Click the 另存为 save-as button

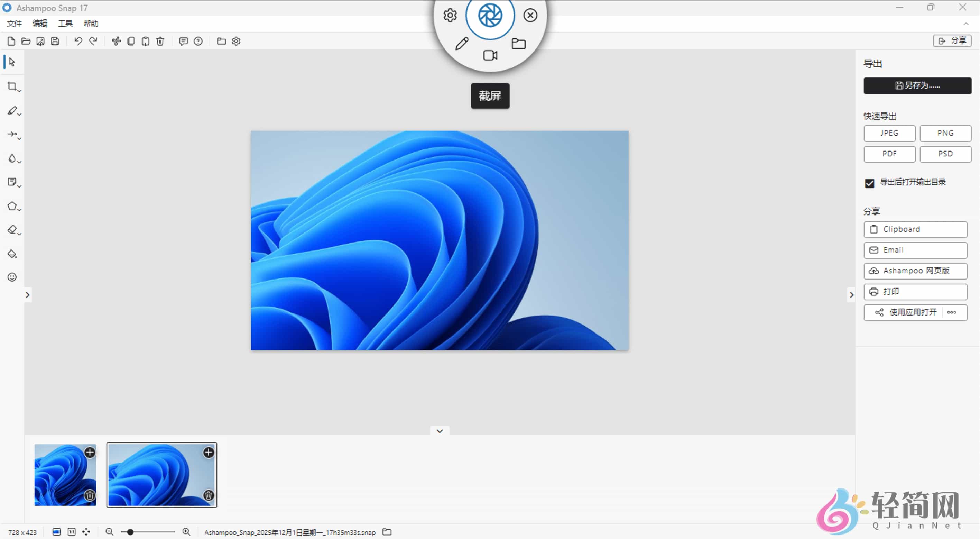(x=917, y=86)
